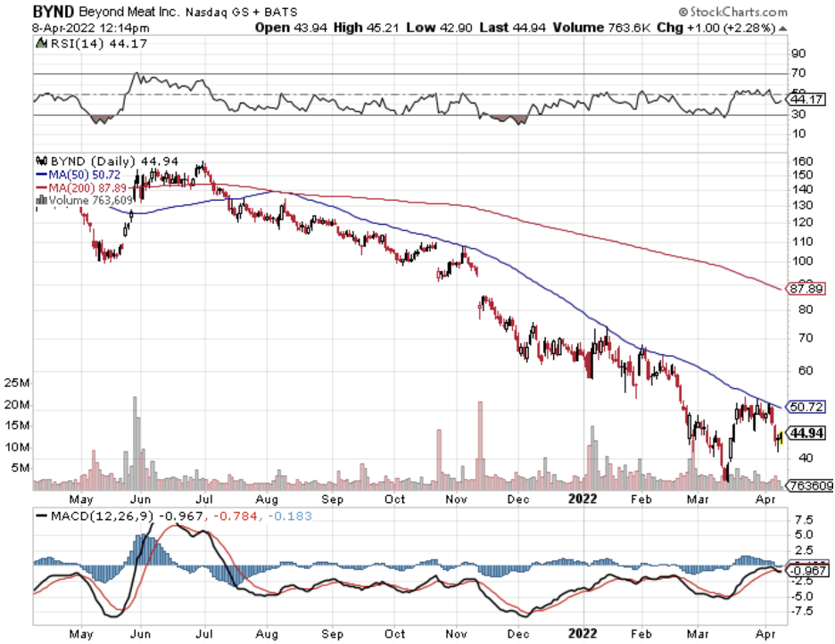
Task: Click the Chg +1.00 (+2.28%) value
Action: pyautogui.click(x=716, y=28)
